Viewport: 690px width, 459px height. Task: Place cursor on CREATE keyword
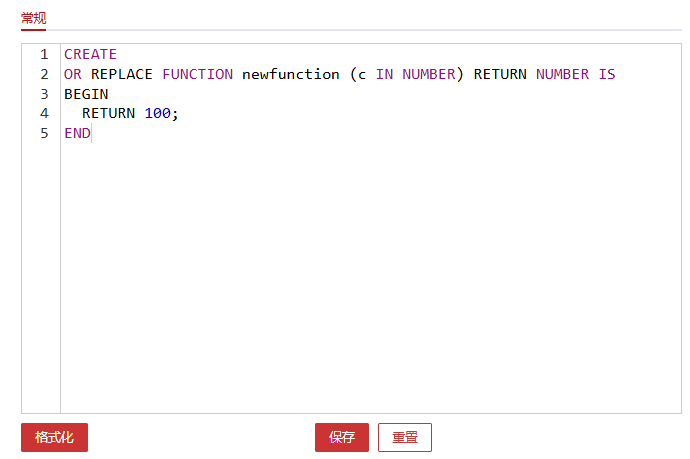point(90,54)
